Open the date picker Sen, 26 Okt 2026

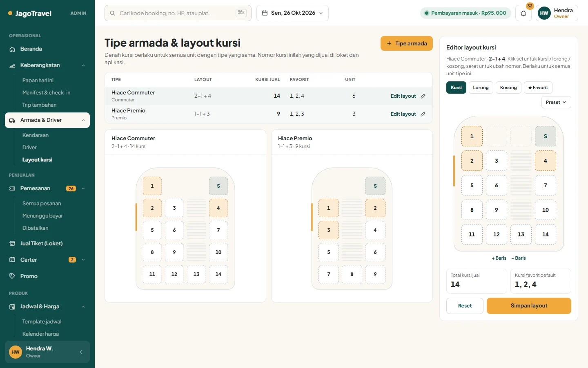click(x=292, y=13)
